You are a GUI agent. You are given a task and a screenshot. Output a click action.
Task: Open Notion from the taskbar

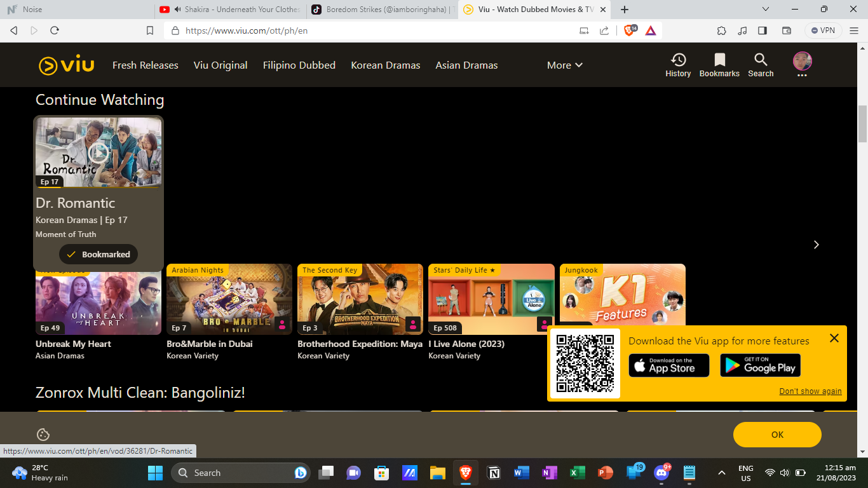click(x=494, y=473)
